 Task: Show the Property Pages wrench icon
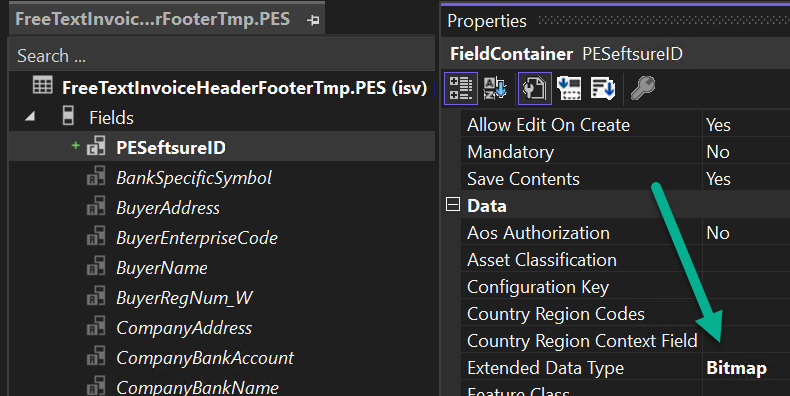(x=535, y=88)
